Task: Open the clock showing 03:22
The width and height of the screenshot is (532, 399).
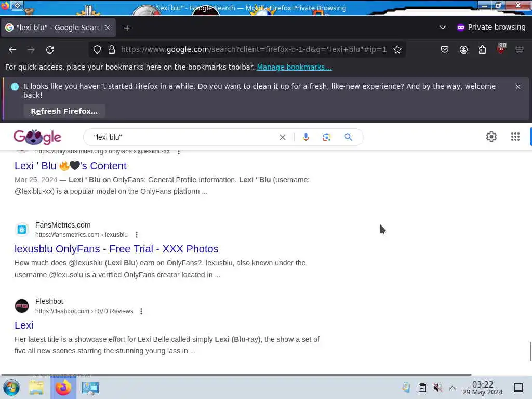Action: 483,388
